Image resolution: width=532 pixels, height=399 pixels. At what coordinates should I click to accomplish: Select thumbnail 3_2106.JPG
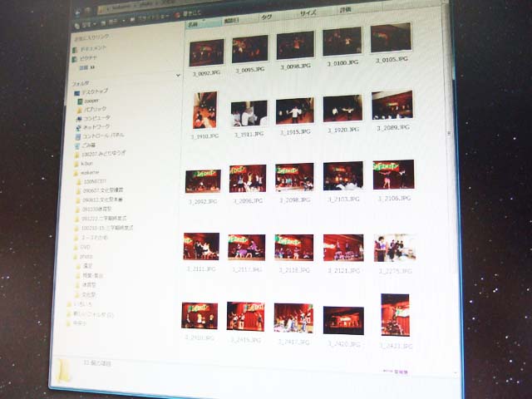click(393, 175)
